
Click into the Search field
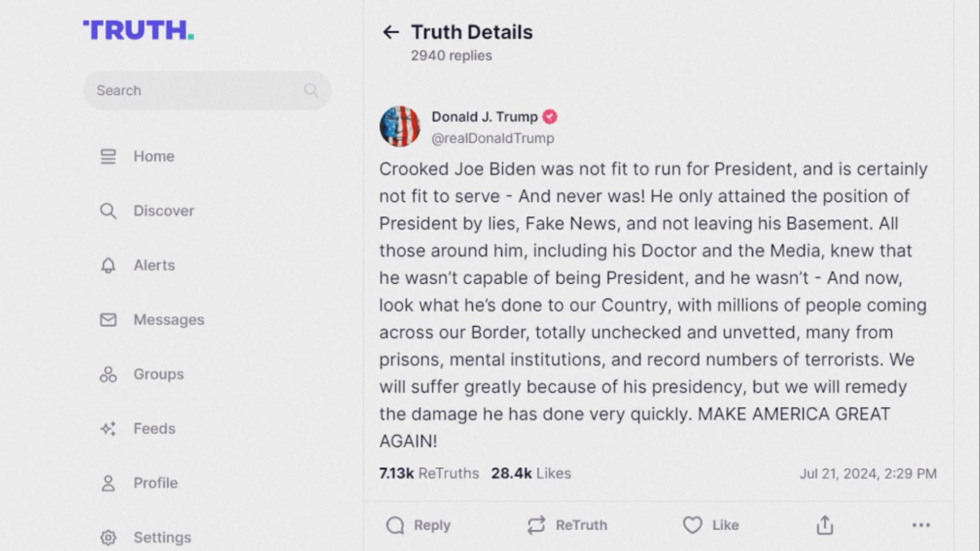[194, 90]
